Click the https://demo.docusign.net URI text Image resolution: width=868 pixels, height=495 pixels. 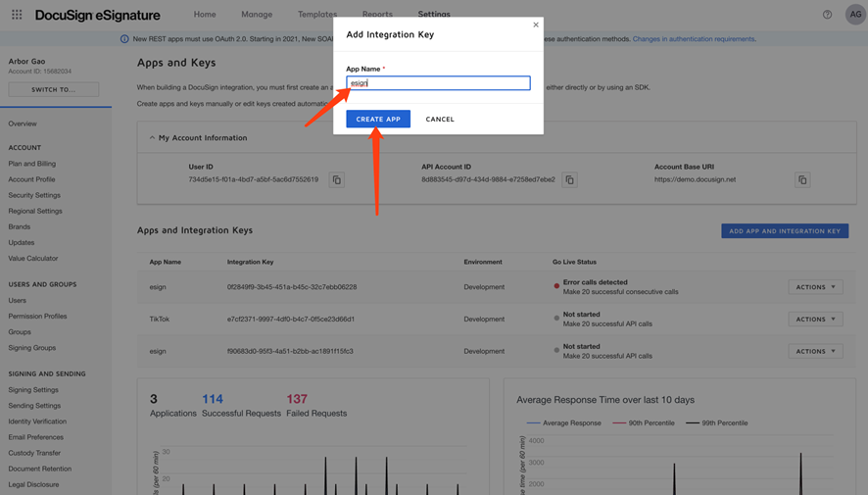pos(696,179)
